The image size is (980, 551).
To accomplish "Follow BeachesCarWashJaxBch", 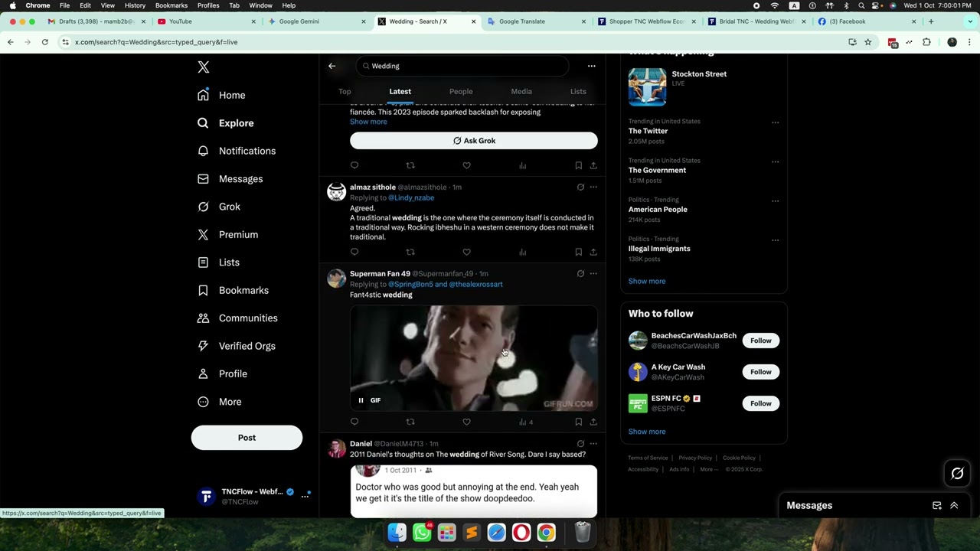I will pos(760,341).
